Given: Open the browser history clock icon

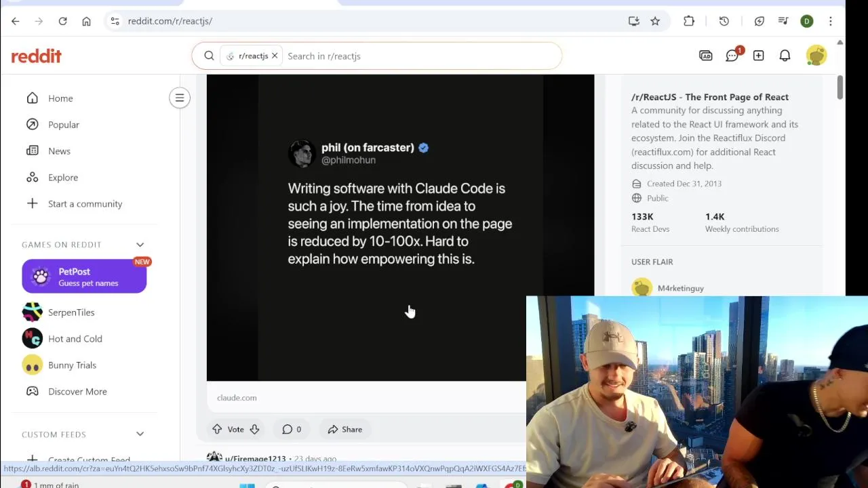Looking at the screenshot, I should pos(724,21).
